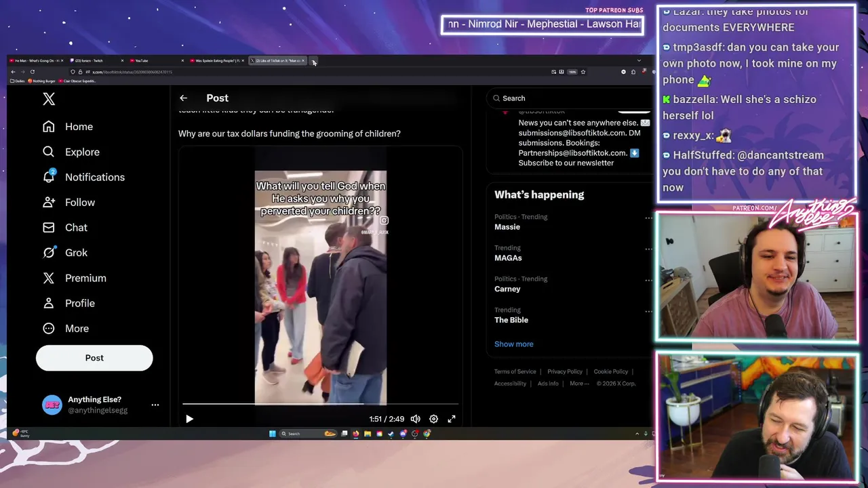Open more options for The Bible trend

pos(648,311)
